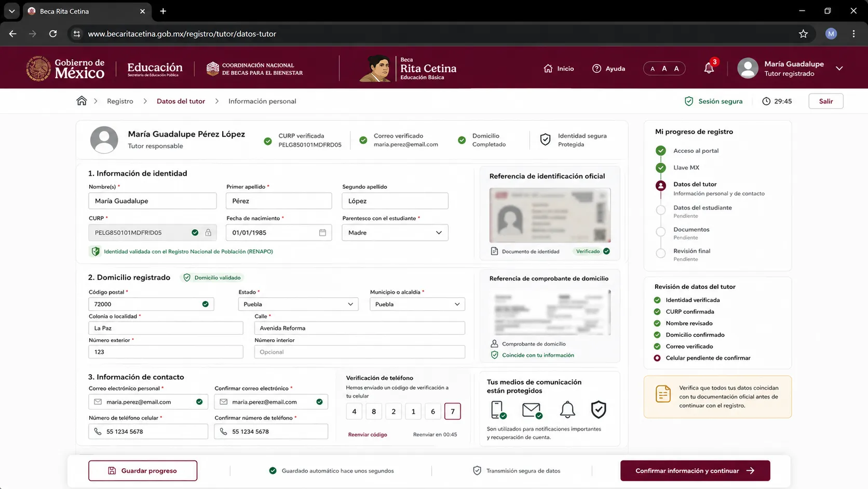Click the RENAPO validated shield icon
This screenshot has width=868, height=489.
pyautogui.click(x=96, y=252)
